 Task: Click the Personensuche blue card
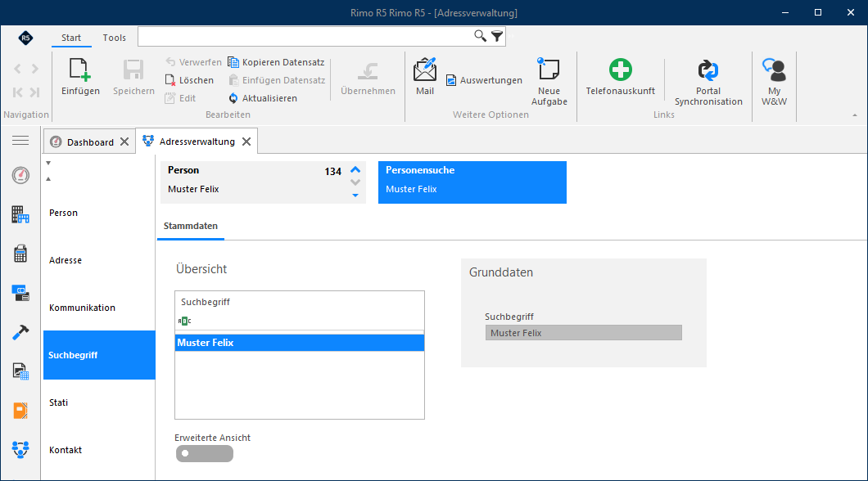(472, 182)
